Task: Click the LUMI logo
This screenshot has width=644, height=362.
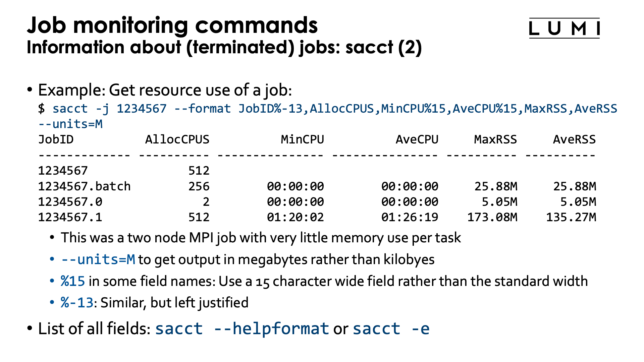Action: click(564, 28)
